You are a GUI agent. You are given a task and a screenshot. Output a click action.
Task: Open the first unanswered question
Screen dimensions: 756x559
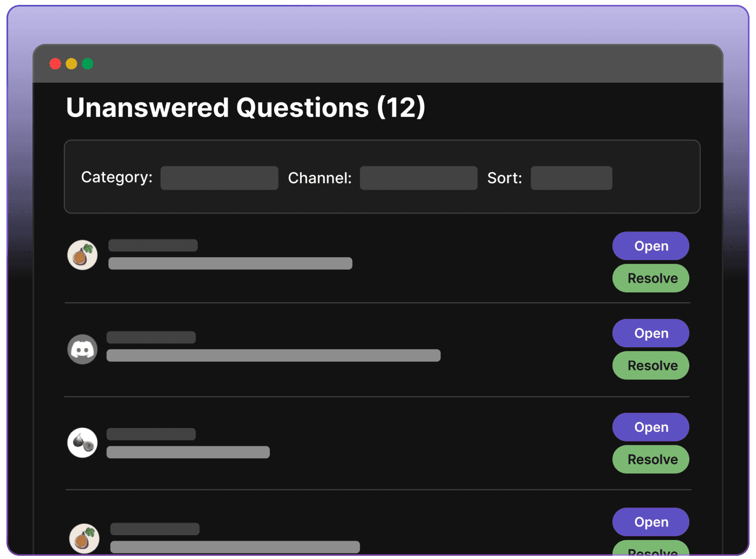click(x=650, y=245)
